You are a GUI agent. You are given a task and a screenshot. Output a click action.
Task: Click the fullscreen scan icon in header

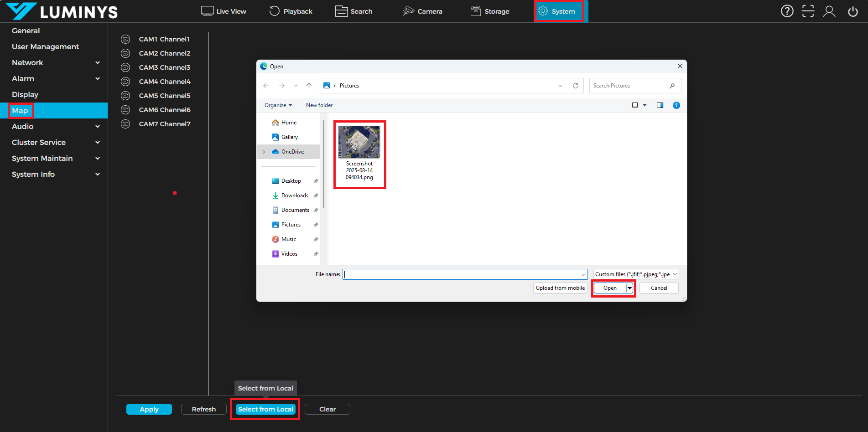point(808,11)
